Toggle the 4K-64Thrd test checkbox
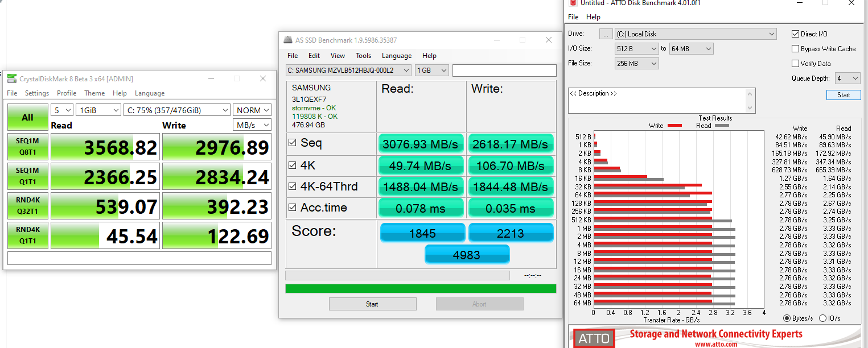 click(293, 186)
